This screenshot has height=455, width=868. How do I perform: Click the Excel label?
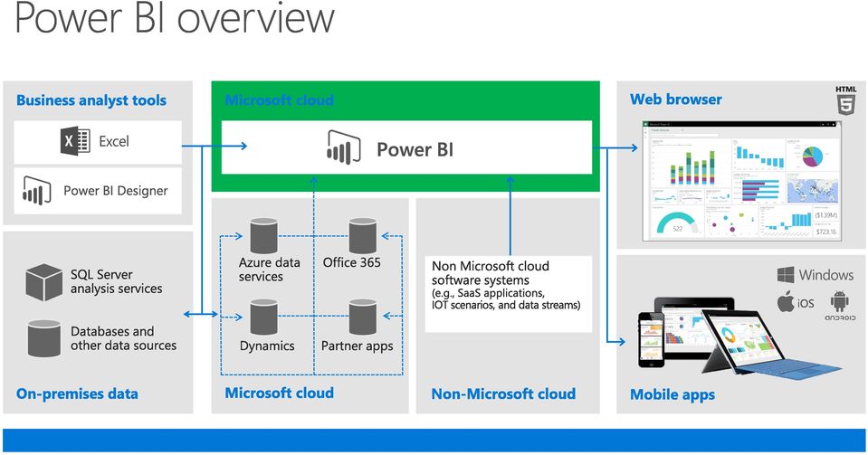pos(114,141)
